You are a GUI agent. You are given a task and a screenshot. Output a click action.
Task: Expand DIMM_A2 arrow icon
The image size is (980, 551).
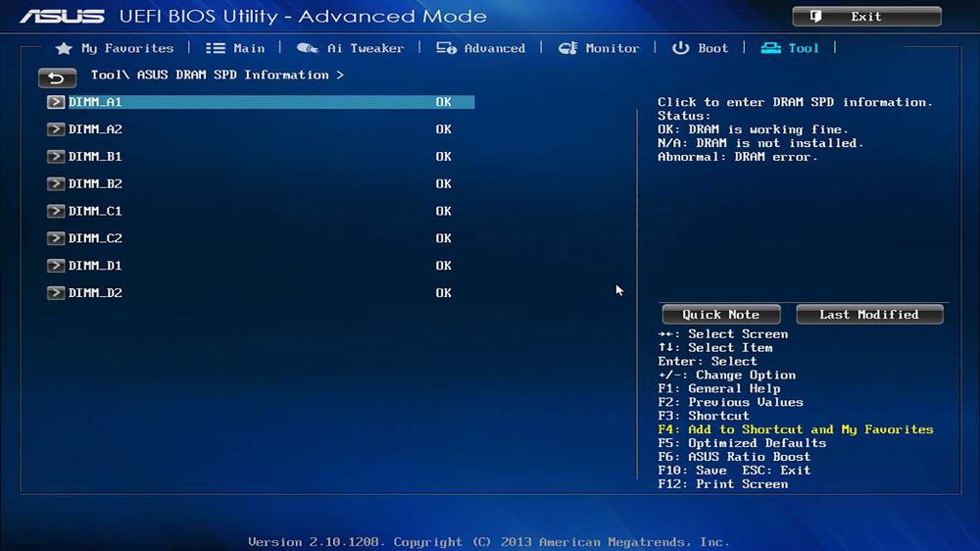click(56, 129)
